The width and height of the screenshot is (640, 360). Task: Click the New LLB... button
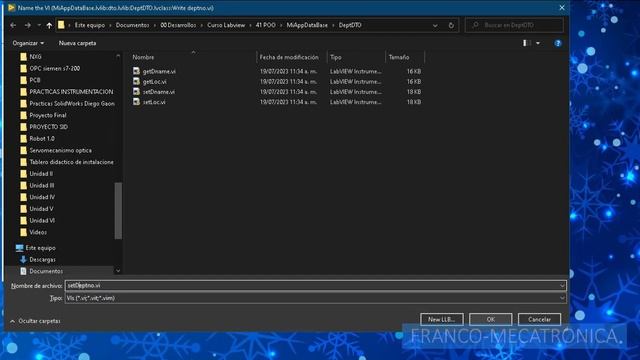point(442,319)
